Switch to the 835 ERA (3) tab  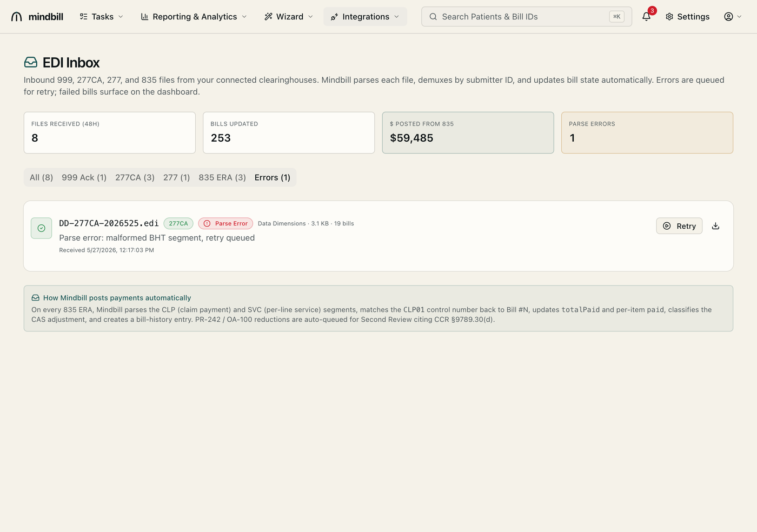point(222,177)
